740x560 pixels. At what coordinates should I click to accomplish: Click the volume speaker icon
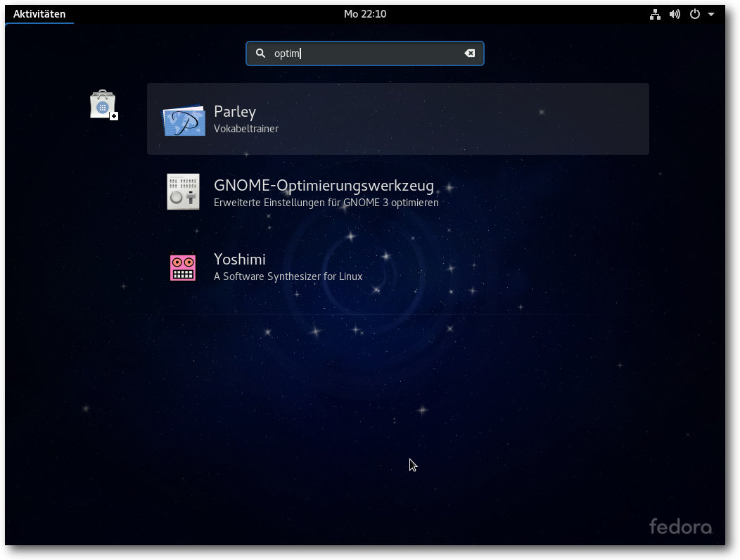tap(675, 14)
